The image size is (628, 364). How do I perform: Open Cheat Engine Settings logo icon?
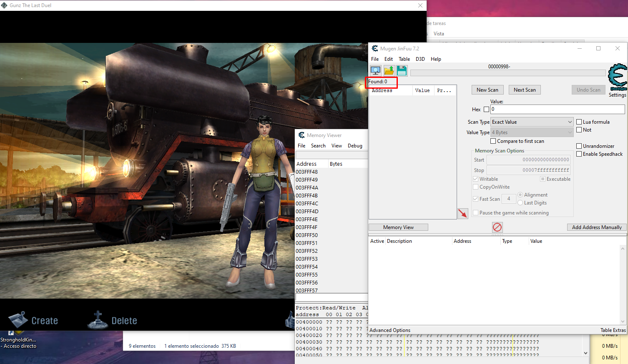tap(617, 77)
